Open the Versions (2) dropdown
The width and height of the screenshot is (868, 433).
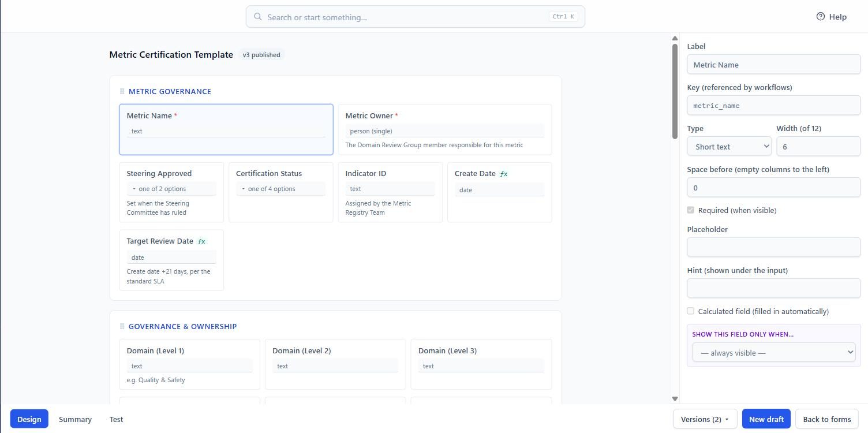(x=705, y=419)
